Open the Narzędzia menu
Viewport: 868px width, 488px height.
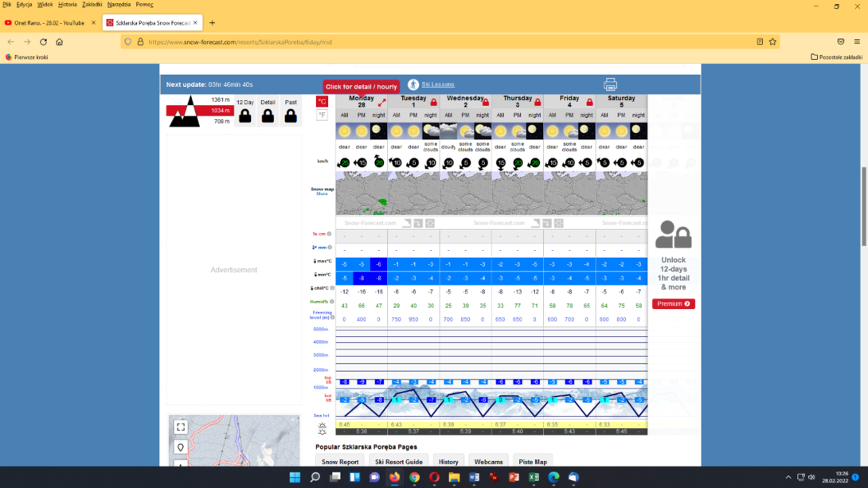(x=119, y=5)
